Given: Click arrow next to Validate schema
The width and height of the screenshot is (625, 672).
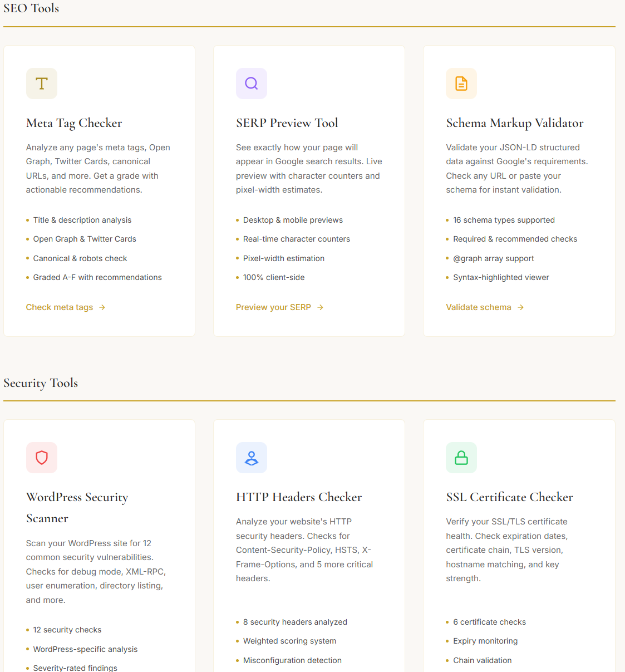Looking at the screenshot, I should (520, 307).
